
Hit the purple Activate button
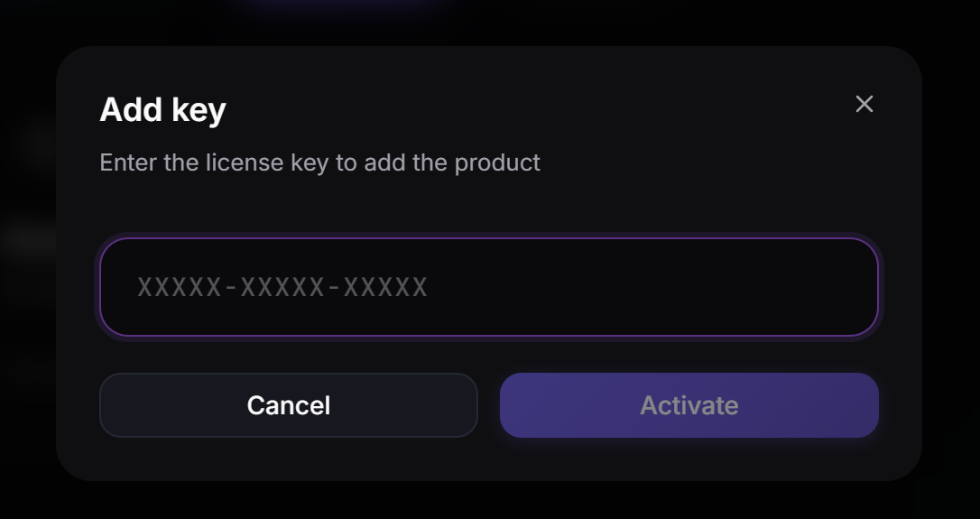689,405
